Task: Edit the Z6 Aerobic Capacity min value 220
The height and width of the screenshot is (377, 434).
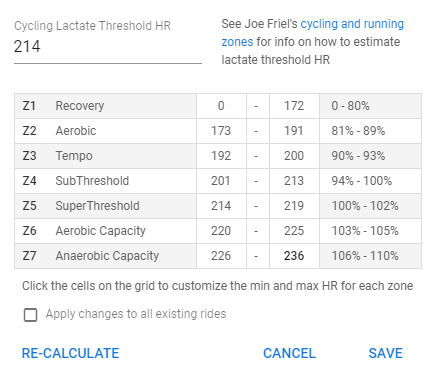Action: tap(221, 231)
